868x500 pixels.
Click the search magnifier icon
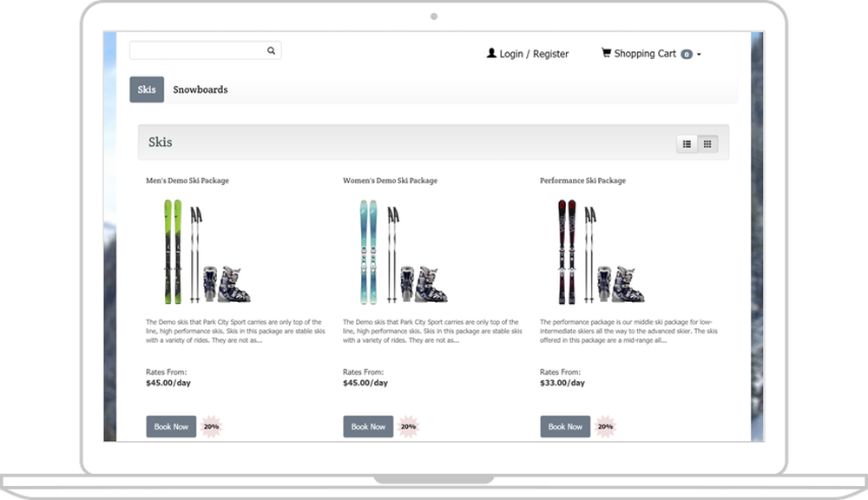coord(270,49)
